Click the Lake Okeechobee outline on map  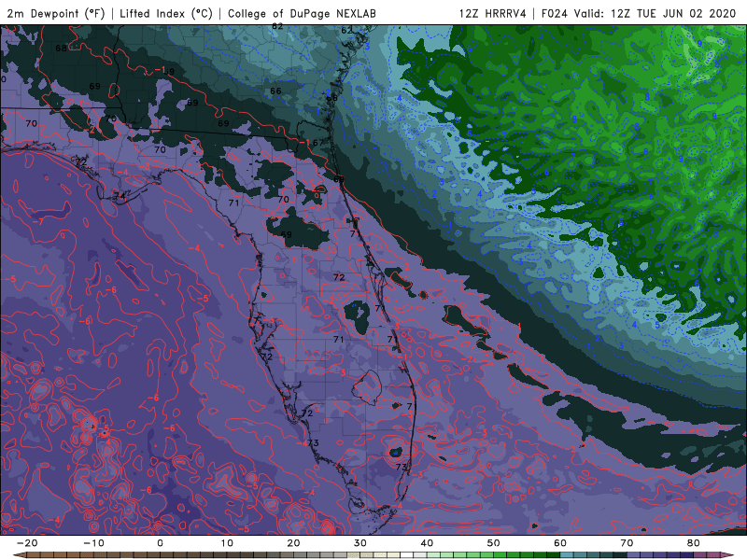[367, 387]
